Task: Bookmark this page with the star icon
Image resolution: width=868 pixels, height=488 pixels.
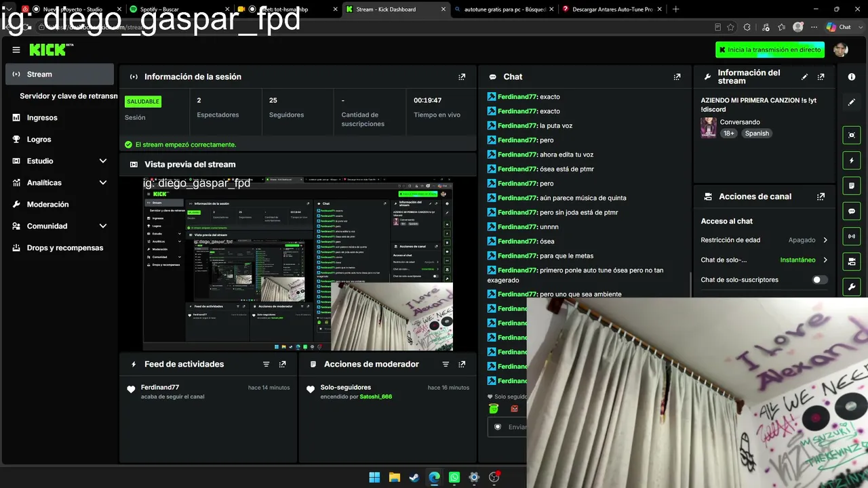Action: (x=730, y=27)
